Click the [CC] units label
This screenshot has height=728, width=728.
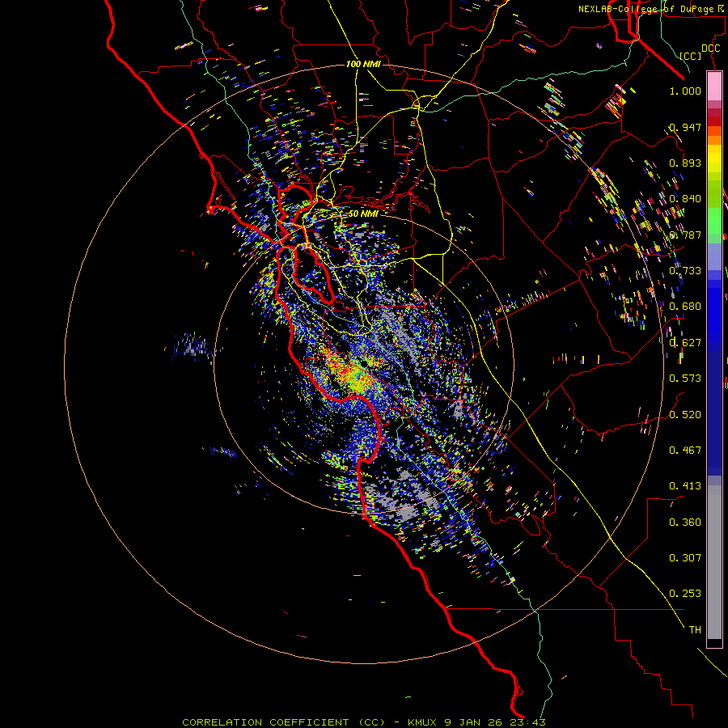click(x=691, y=56)
